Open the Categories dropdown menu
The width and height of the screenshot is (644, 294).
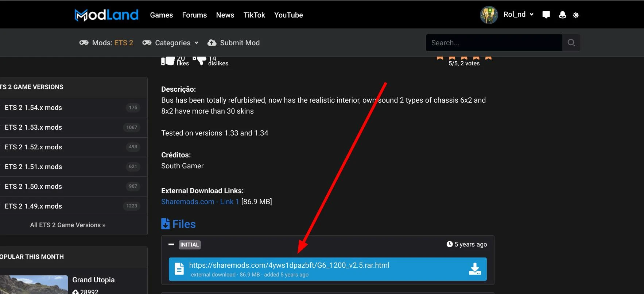[x=171, y=43]
